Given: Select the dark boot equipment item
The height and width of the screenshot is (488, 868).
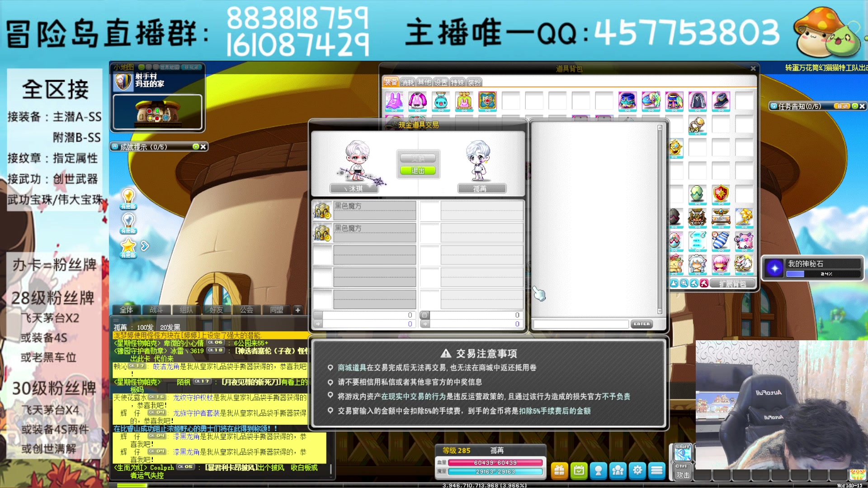Looking at the screenshot, I should [x=721, y=101].
